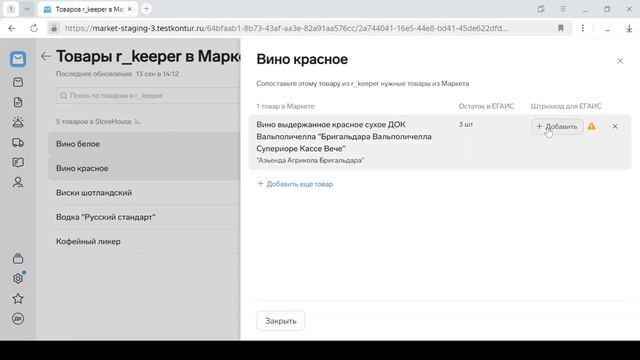Viewport: 640px width, 360px height.
Task: Select Вино белое in list
Action: click(x=144, y=144)
